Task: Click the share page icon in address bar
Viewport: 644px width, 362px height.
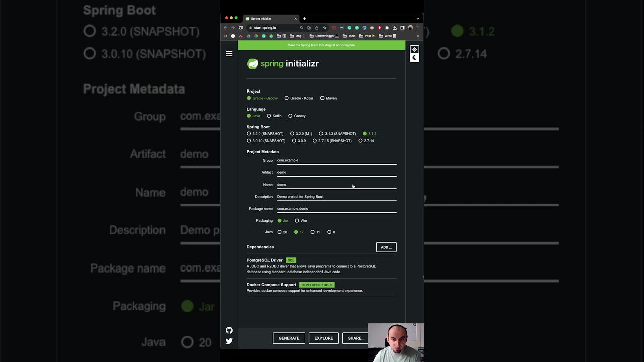Action: [x=317, y=28]
